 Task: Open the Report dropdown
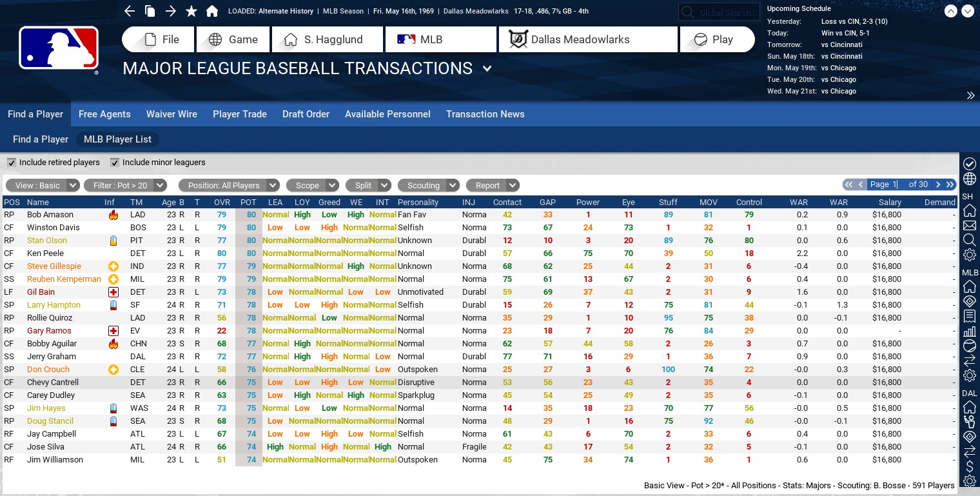[x=493, y=185]
